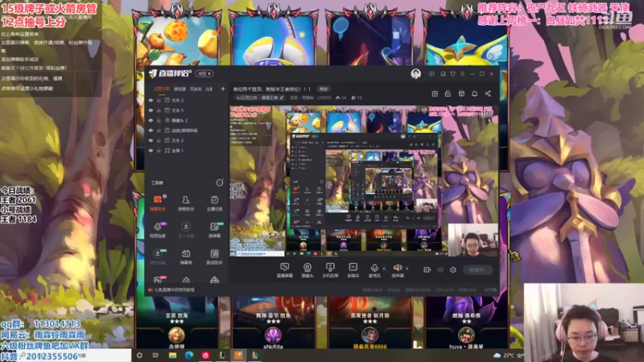
Task: Open the 主播任务 tool
Action: [x=214, y=204]
